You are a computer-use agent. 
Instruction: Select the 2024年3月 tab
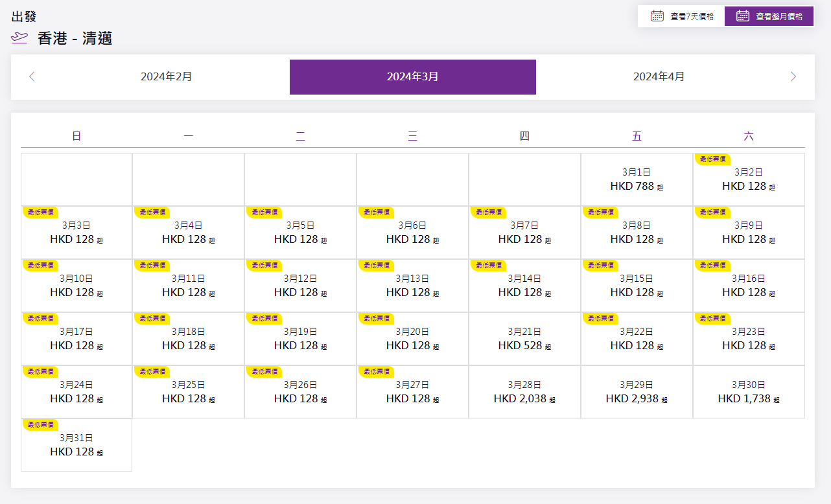coord(412,77)
